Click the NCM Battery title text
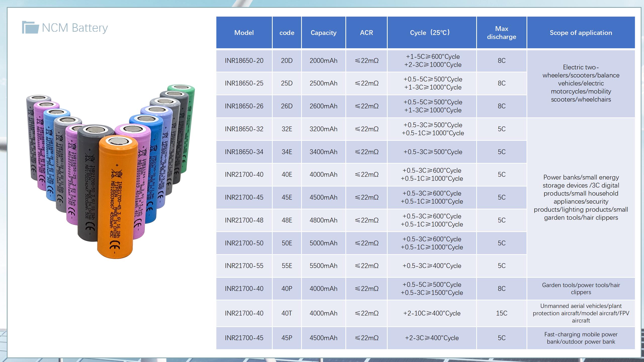Viewport: 644px width, 362px height. pos(75,28)
